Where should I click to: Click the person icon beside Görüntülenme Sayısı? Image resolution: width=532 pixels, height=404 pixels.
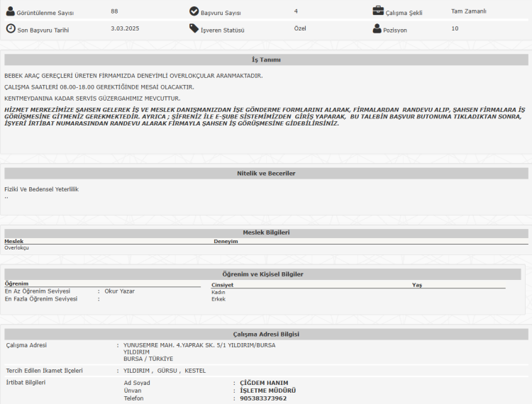10,11
